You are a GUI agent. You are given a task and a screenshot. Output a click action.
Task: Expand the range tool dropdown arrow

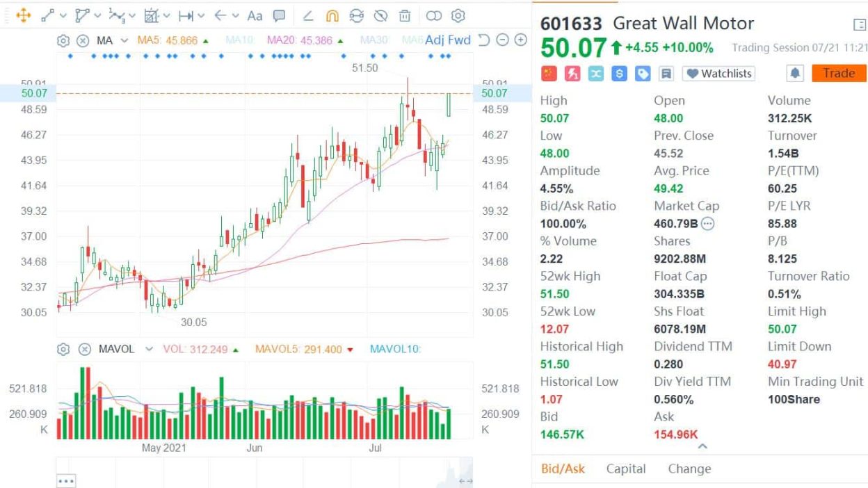[201, 15]
